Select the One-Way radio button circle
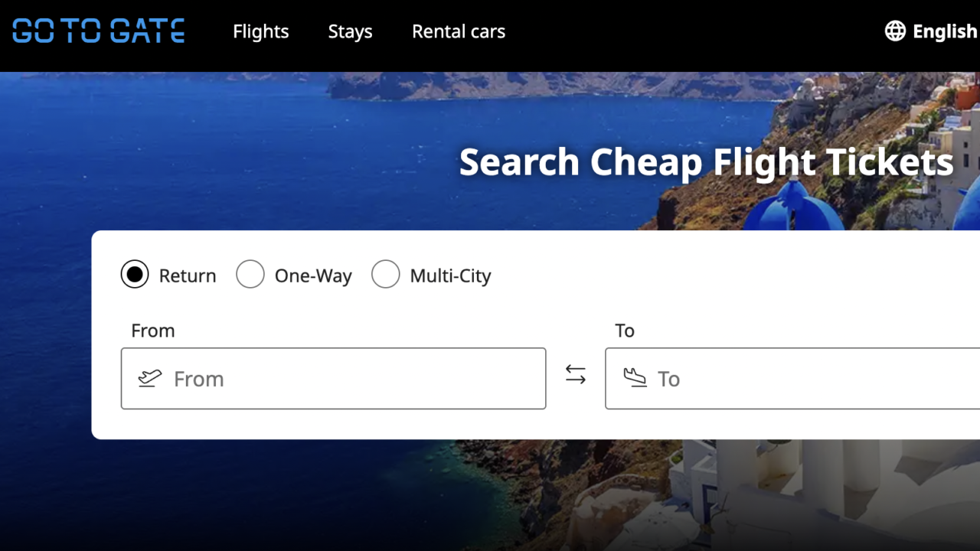 (250, 274)
